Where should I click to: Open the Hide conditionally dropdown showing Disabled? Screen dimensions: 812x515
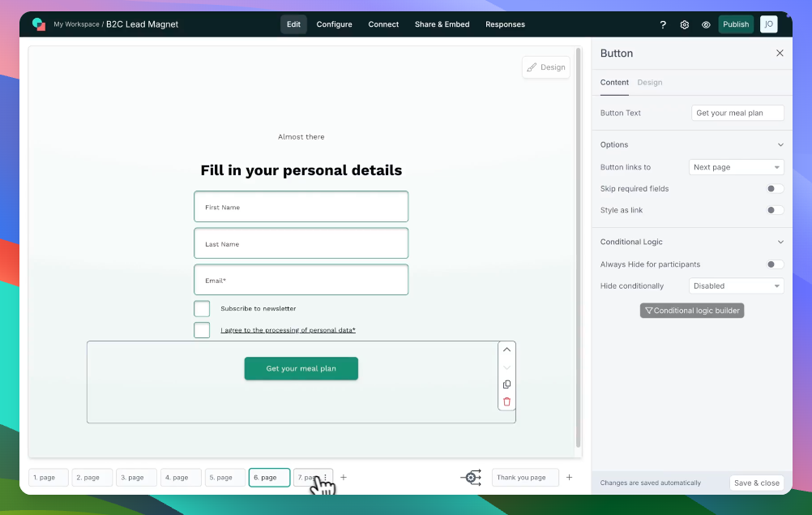(x=736, y=285)
